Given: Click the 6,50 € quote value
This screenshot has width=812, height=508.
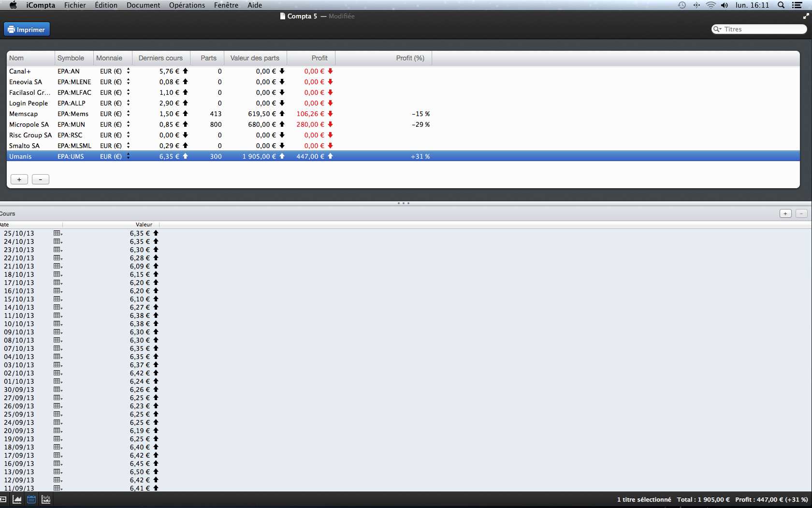Looking at the screenshot, I should pyautogui.click(x=140, y=472).
